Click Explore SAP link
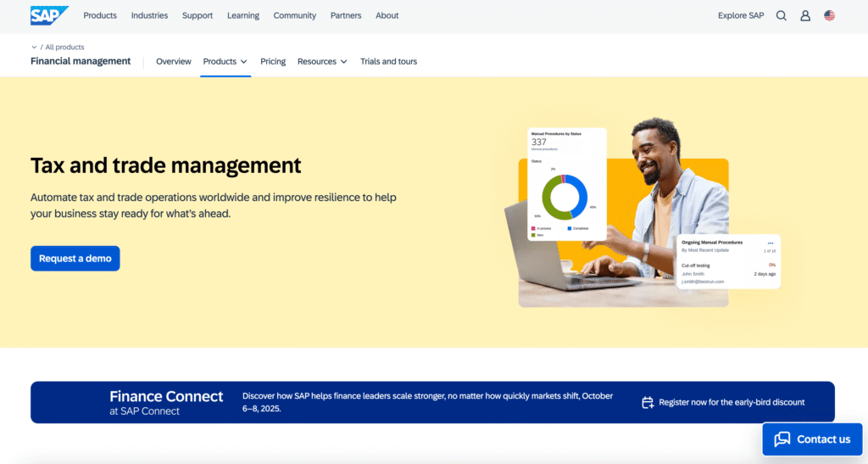868x464 pixels. click(741, 15)
